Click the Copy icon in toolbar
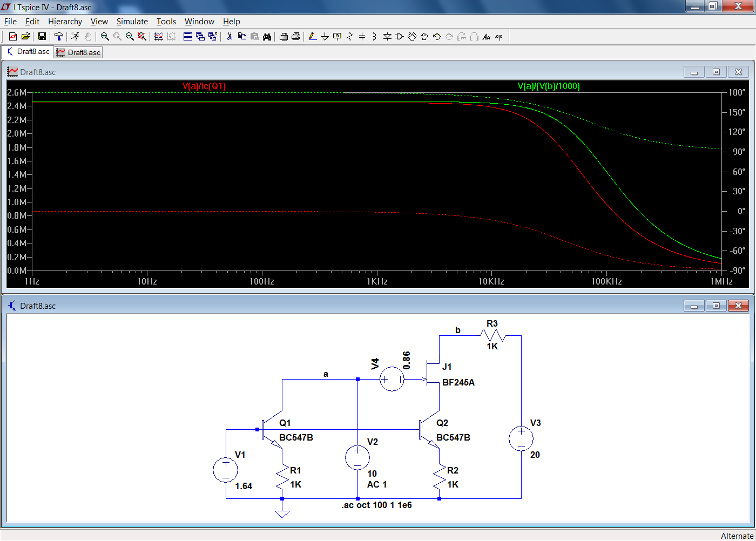The image size is (756, 541). click(242, 36)
